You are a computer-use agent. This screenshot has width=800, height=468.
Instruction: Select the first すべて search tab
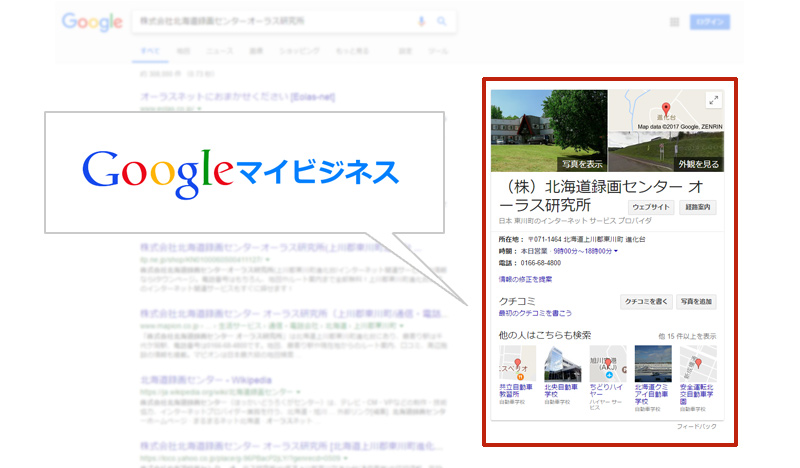point(150,51)
